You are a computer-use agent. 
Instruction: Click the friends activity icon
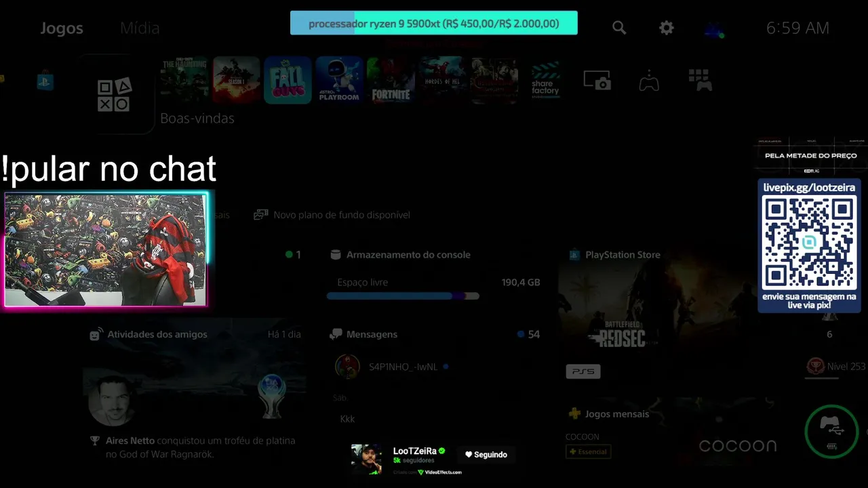96,334
